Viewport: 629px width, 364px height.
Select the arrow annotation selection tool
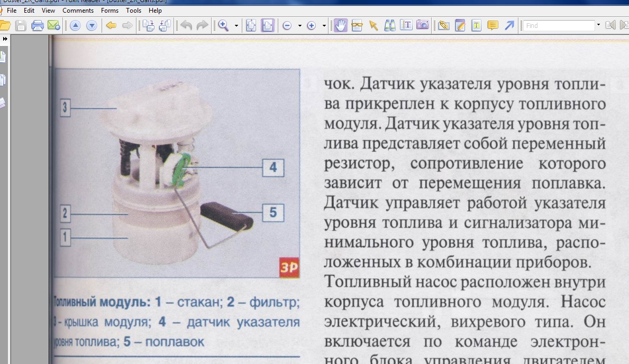(373, 26)
